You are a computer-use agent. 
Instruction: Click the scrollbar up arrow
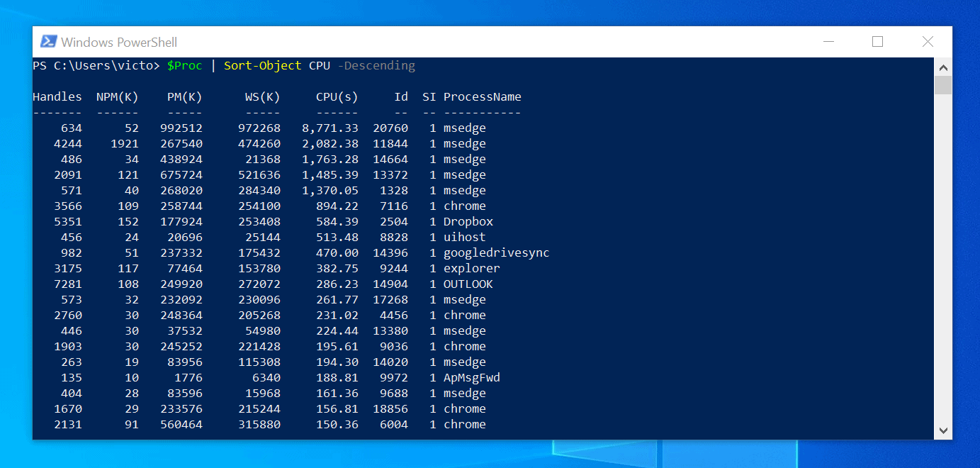coord(943,68)
